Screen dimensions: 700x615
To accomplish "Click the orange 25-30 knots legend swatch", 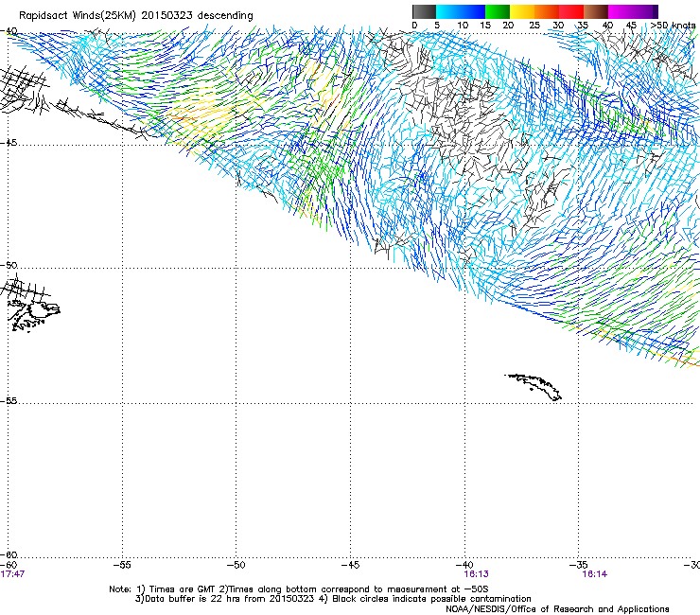I will pyautogui.click(x=547, y=11).
